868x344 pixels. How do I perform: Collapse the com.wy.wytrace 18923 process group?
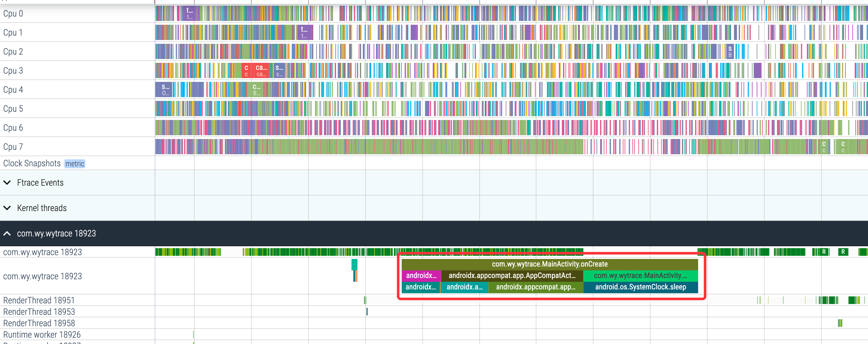click(x=7, y=233)
